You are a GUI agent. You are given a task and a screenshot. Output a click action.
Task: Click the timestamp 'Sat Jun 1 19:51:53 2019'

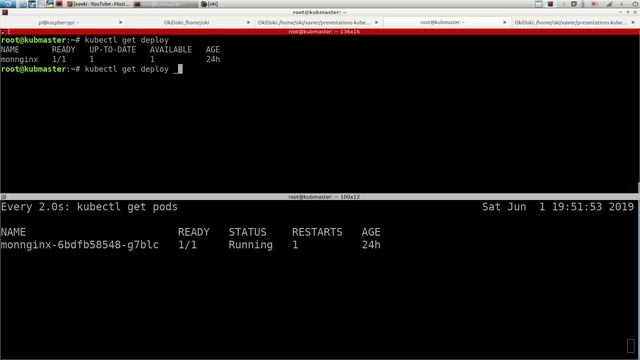point(558,207)
